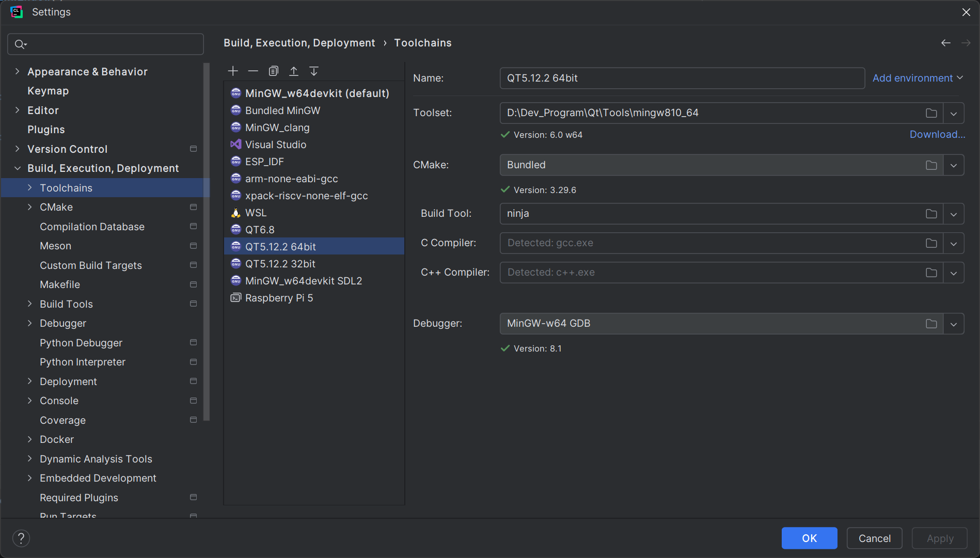This screenshot has height=558, width=980.
Task: Copy the selected toolchain
Action: coord(274,71)
